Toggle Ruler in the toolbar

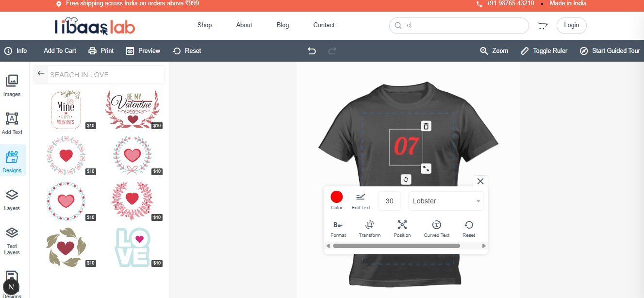click(544, 51)
